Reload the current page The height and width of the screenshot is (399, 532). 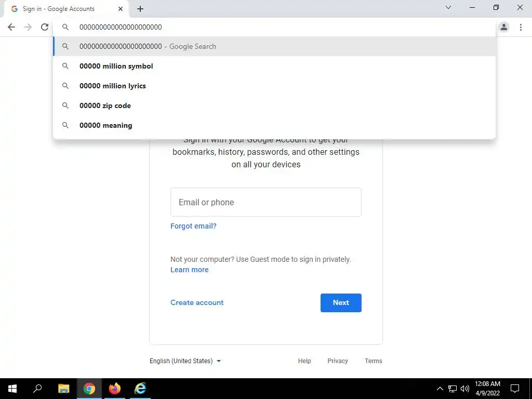click(x=45, y=27)
